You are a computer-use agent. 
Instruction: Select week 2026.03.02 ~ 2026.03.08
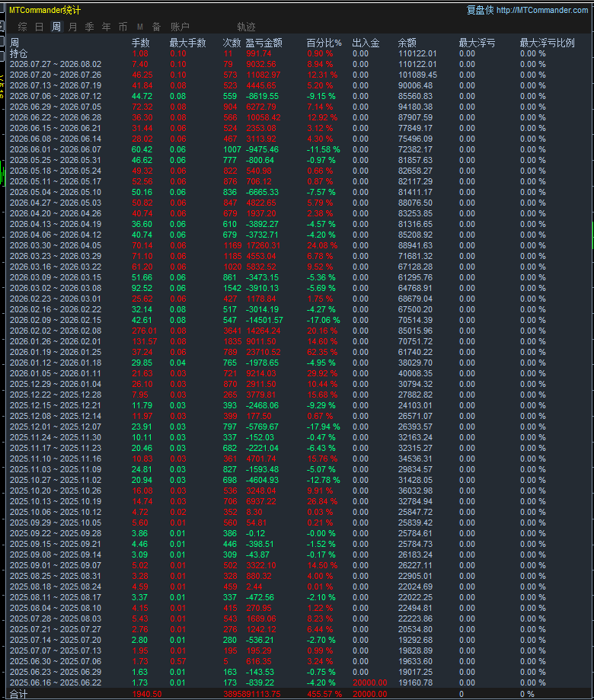tap(56, 288)
